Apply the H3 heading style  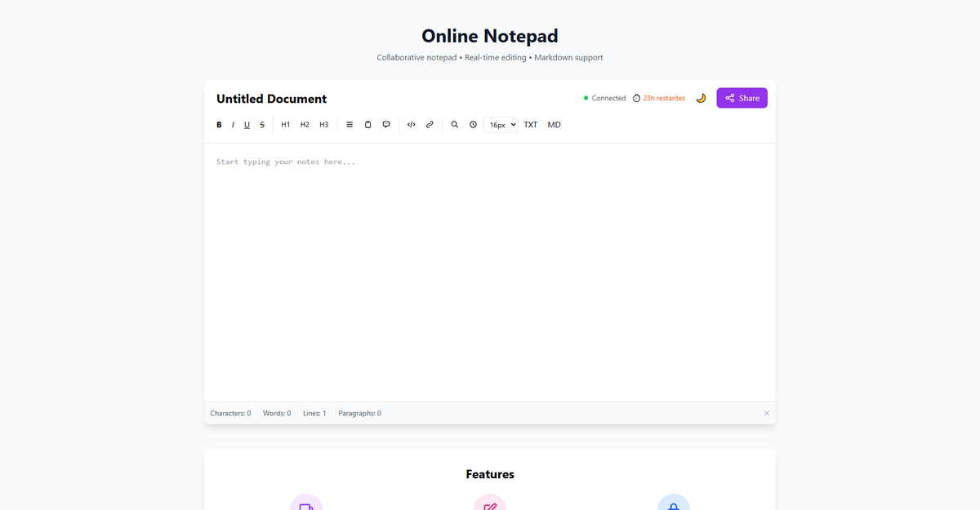(324, 125)
